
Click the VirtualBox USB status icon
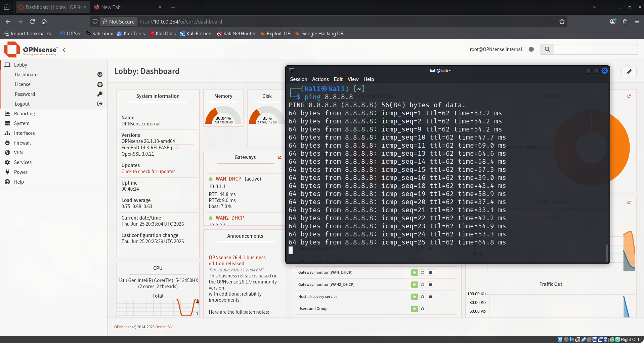point(584,340)
